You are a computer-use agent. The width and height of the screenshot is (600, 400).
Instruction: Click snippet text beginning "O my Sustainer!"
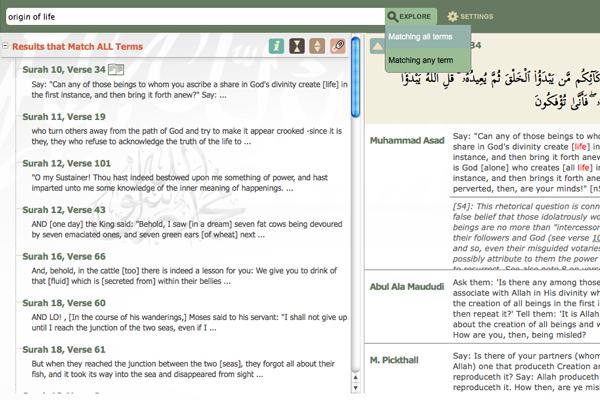(x=180, y=183)
